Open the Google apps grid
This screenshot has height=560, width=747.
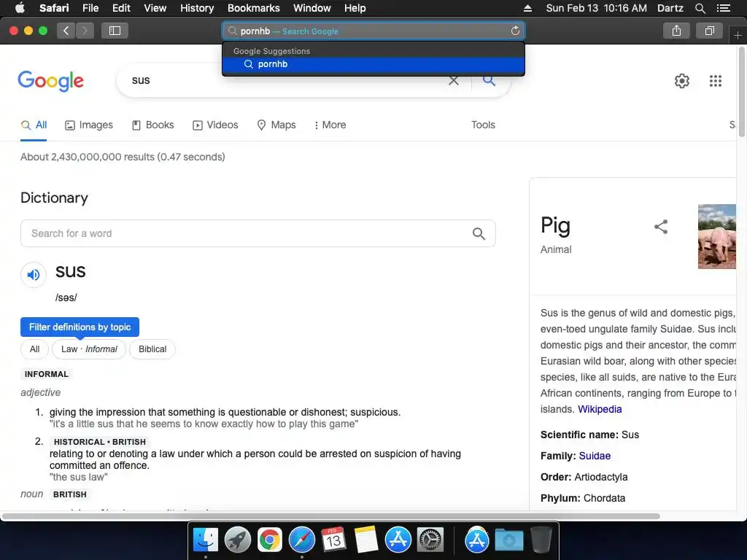click(715, 81)
